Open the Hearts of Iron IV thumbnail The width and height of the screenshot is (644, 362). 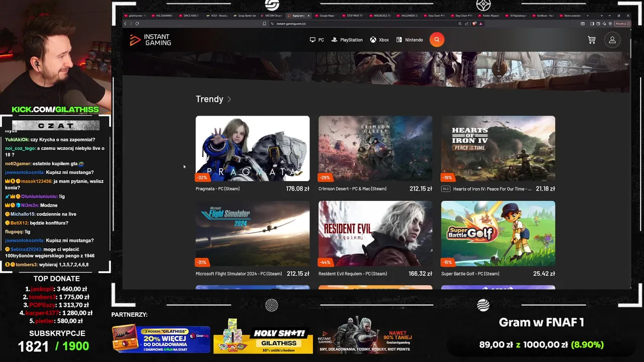click(498, 148)
